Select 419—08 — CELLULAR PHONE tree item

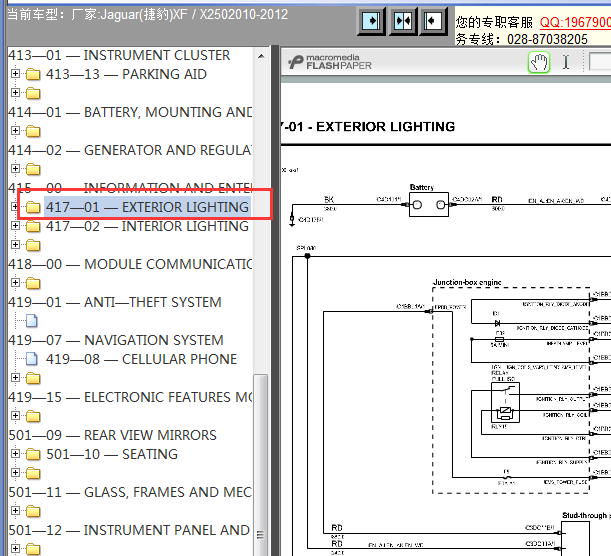[x=141, y=359]
